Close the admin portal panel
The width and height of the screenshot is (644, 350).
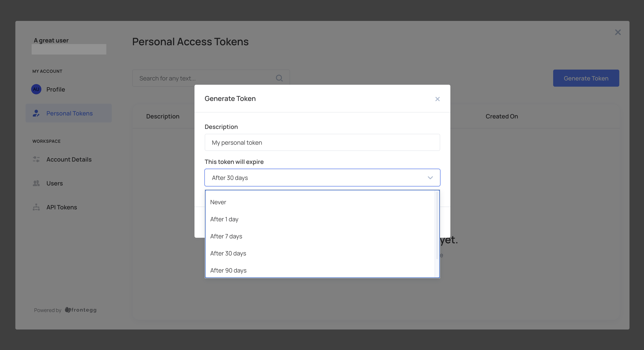click(x=618, y=32)
